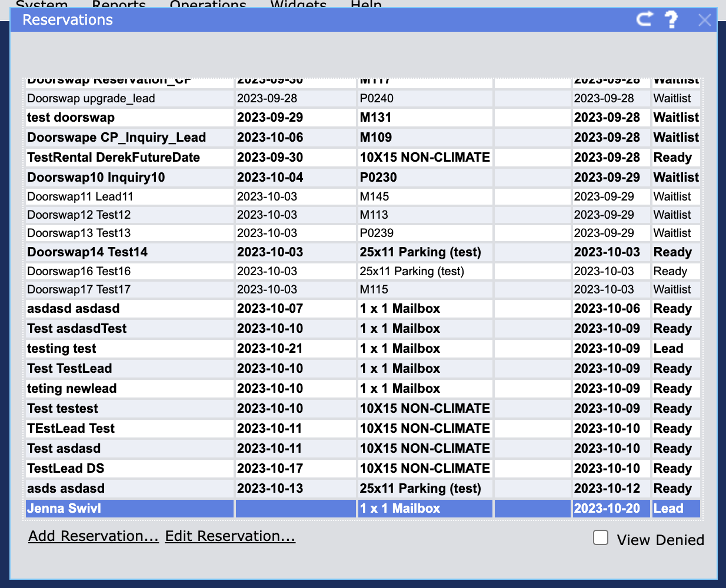The height and width of the screenshot is (588, 726).
Task: Select the teting newlead reservation
Action: coord(72,389)
